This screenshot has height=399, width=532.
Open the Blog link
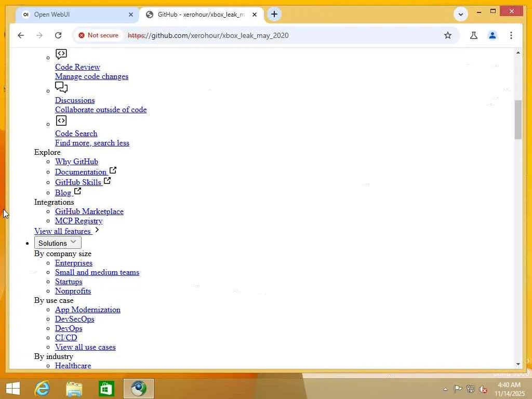pyautogui.click(x=63, y=193)
